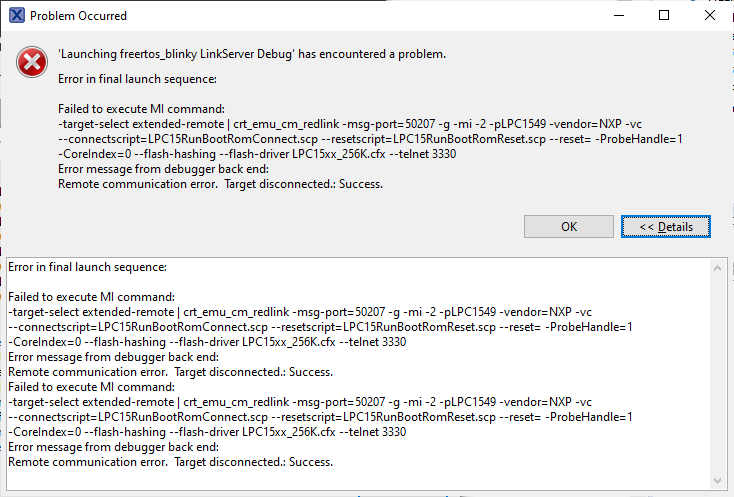This screenshot has height=497, width=734.
Task: Click the red error cross icon
Action: pos(32,62)
